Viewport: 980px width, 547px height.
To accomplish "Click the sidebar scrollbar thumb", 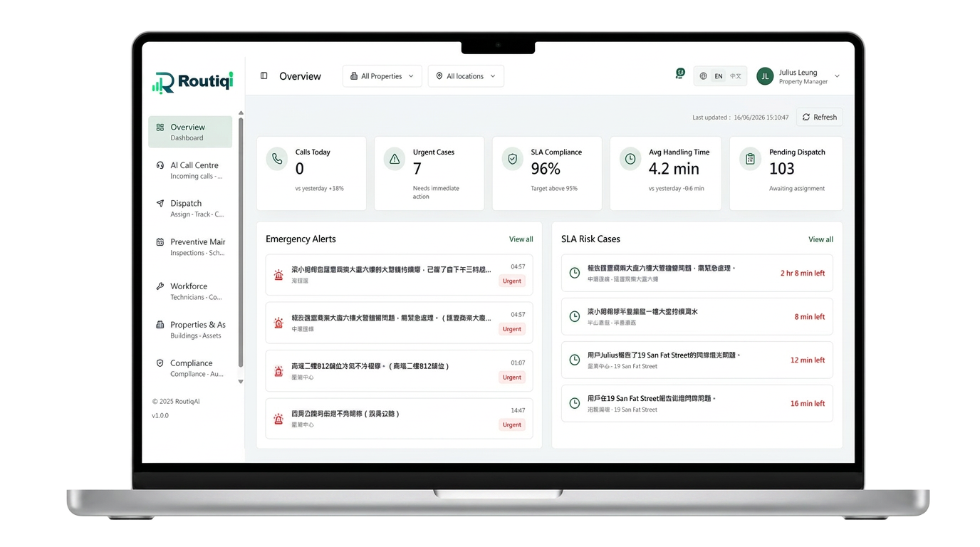I will (241, 242).
